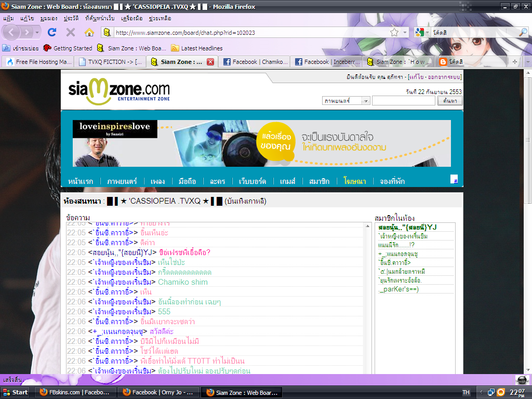532x399 pixels.
Task: Click the loveinspireslove banner ad
Action: coord(262,143)
